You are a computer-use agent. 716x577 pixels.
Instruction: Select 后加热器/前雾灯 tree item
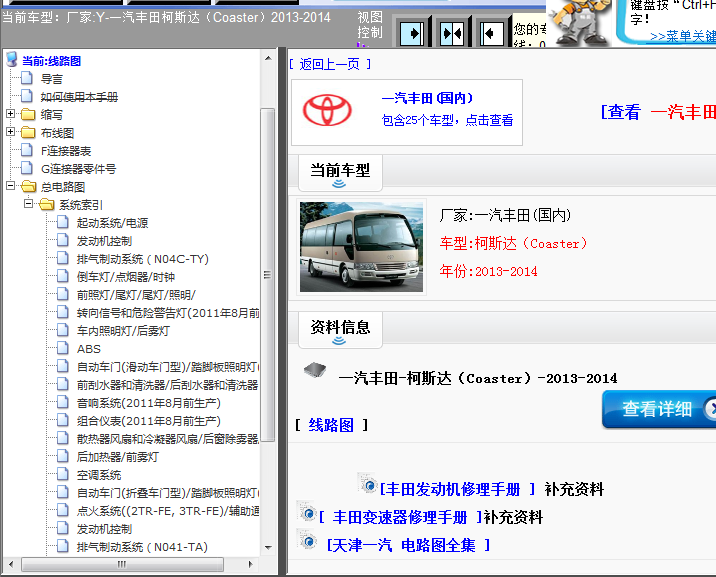click(117, 456)
